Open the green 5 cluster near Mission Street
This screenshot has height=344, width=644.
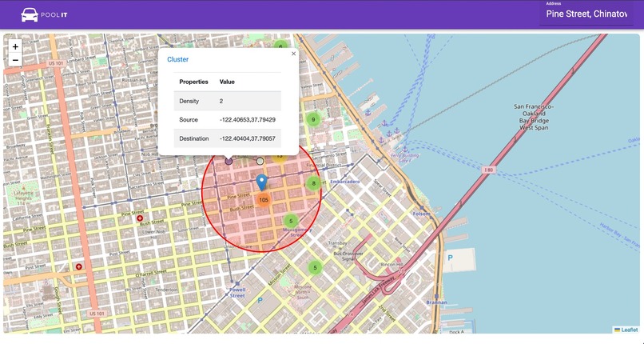315,268
